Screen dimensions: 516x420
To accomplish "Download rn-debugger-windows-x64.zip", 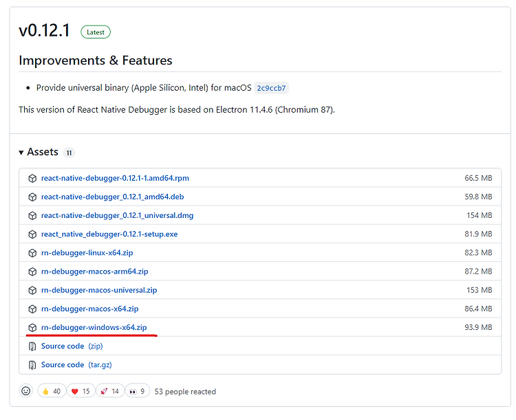I will pyautogui.click(x=94, y=328).
